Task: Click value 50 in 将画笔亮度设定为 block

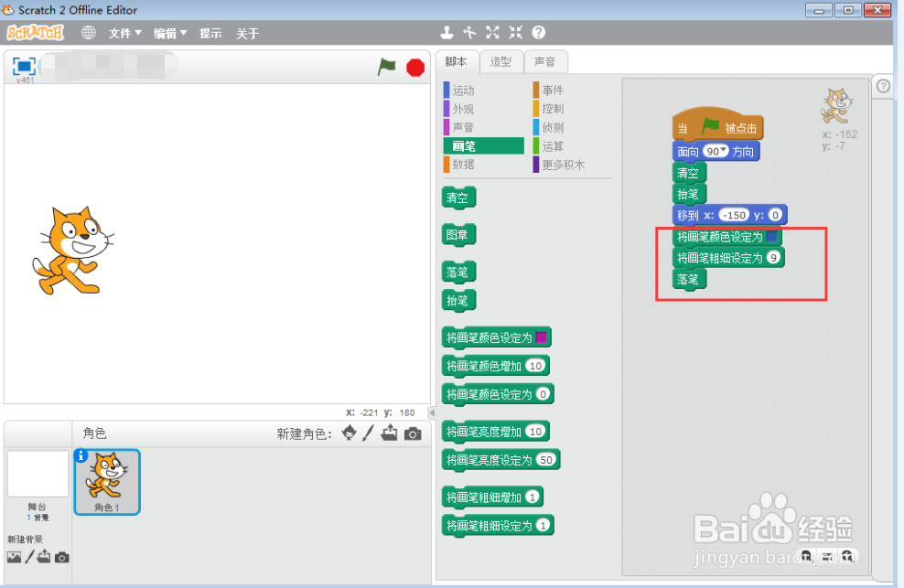Action: pyautogui.click(x=546, y=459)
